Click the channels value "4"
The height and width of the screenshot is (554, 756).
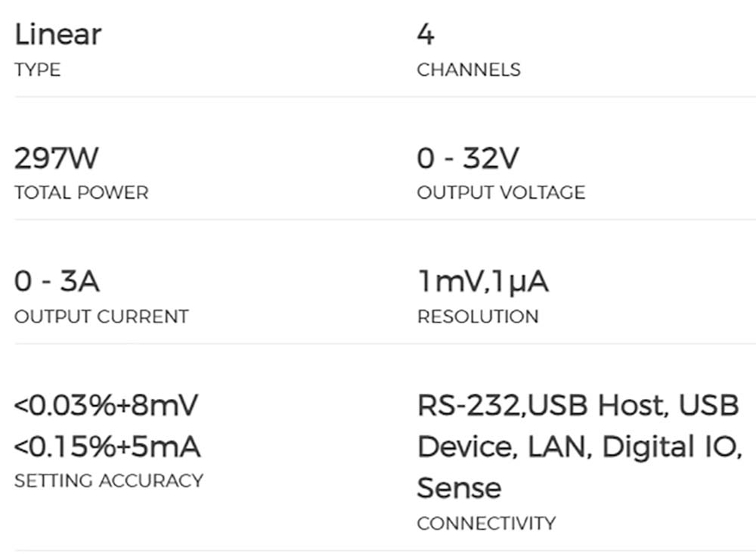point(426,35)
